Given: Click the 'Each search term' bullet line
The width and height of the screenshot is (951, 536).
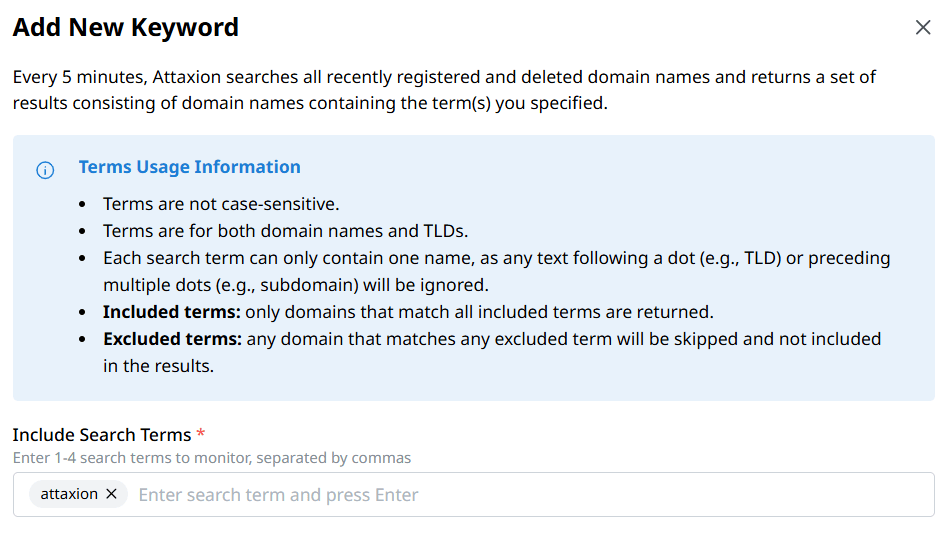Looking at the screenshot, I should 496,258.
